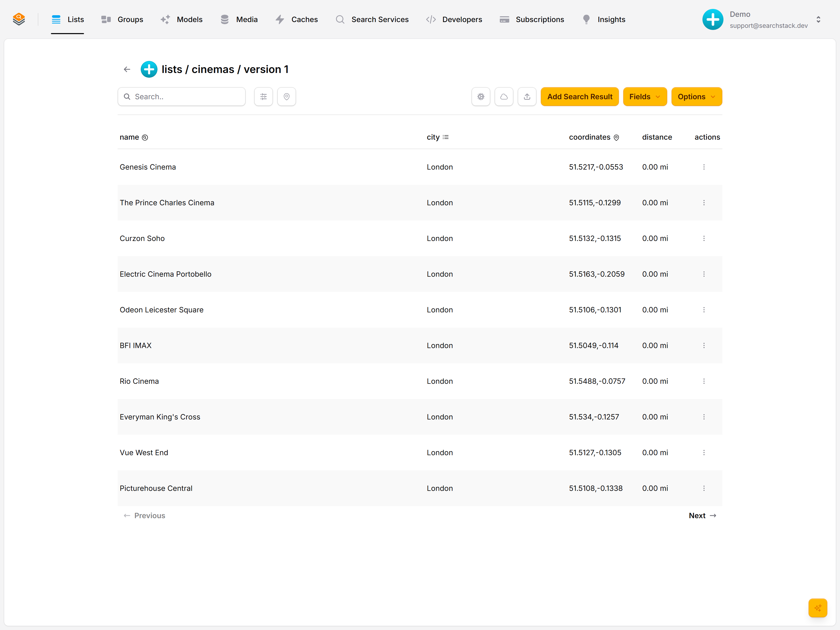This screenshot has width=840, height=630.
Task: Click the location pin filter button
Action: 287,96
